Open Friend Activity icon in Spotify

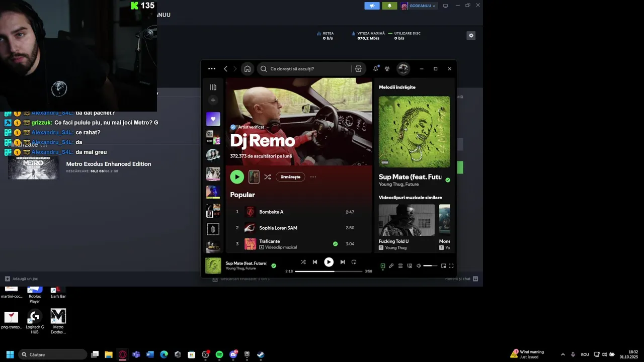click(387, 69)
